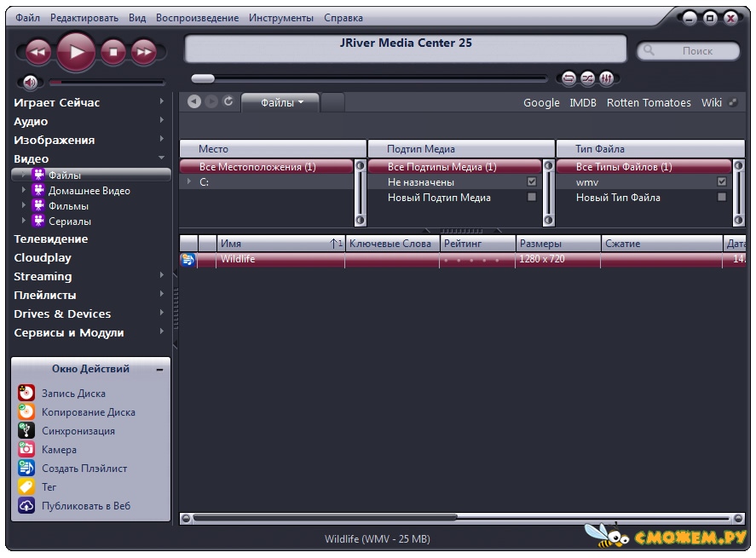The image size is (756, 558).
Task: Open the Редактировать menu
Action: (84, 18)
